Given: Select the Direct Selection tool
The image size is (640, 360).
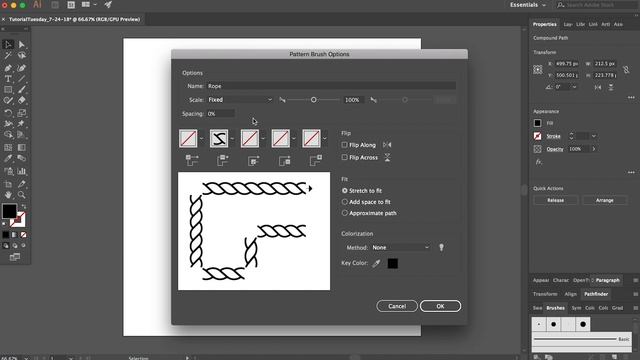Looking at the screenshot, I should coord(22,44).
